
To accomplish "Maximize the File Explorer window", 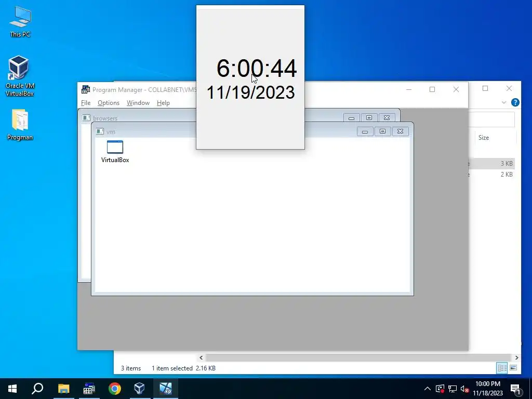I will click(485, 88).
